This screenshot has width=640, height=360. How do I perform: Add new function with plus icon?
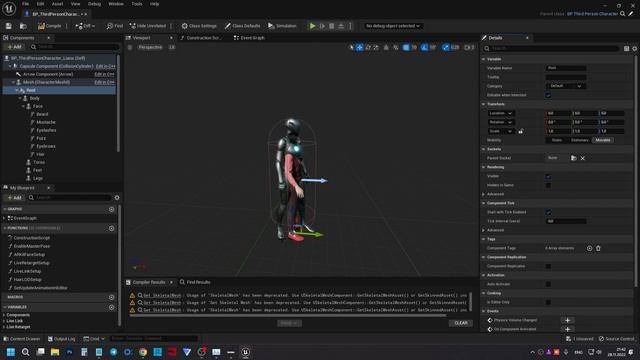pos(111,228)
